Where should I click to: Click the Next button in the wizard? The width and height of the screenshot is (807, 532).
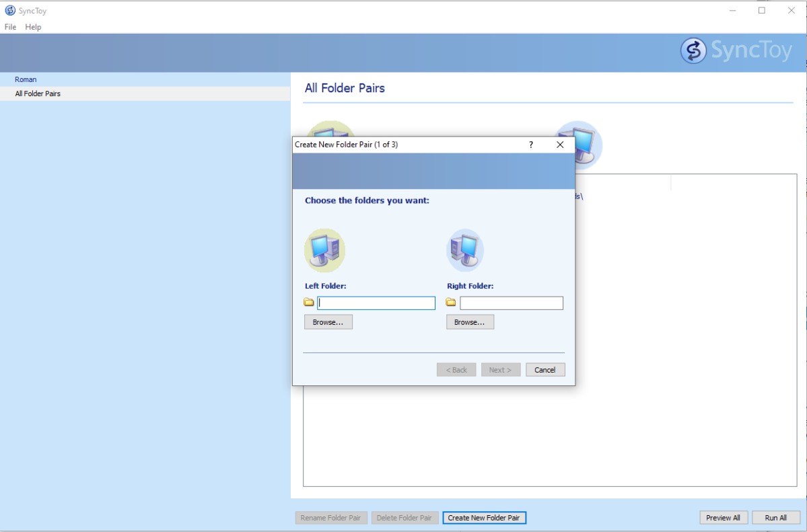coord(501,370)
